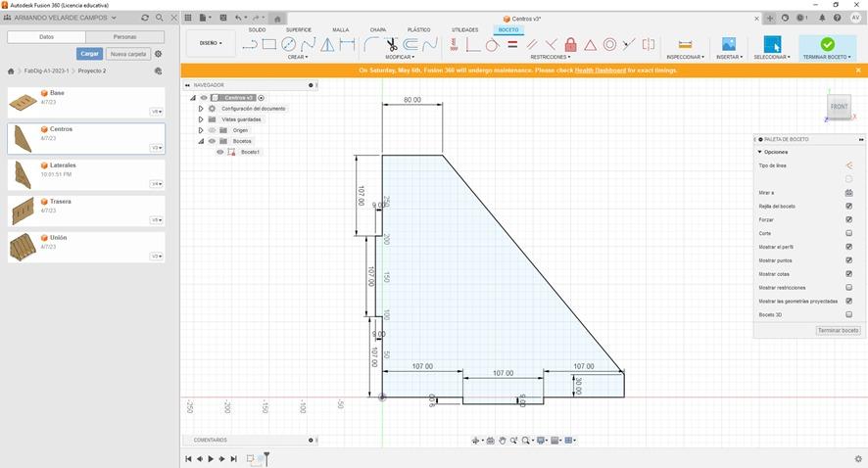
Task: Apply Concentric constraint
Action: [609, 44]
